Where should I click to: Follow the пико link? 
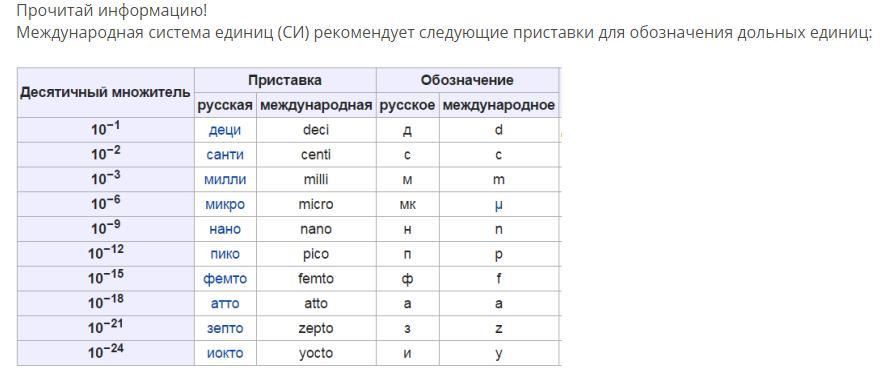(225, 254)
